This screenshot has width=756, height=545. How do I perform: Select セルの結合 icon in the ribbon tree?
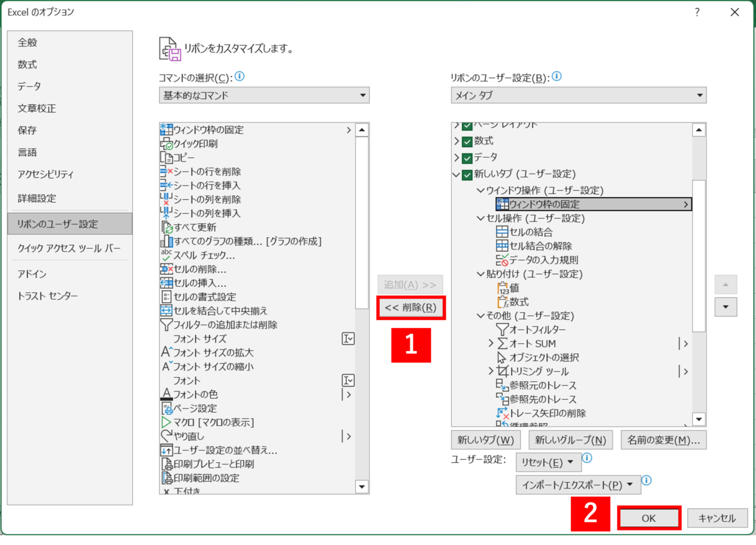(502, 232)
